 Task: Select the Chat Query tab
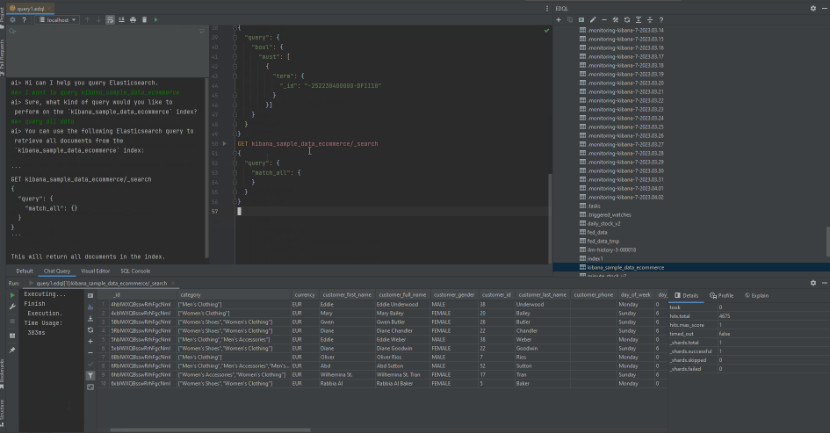[57, 271]
